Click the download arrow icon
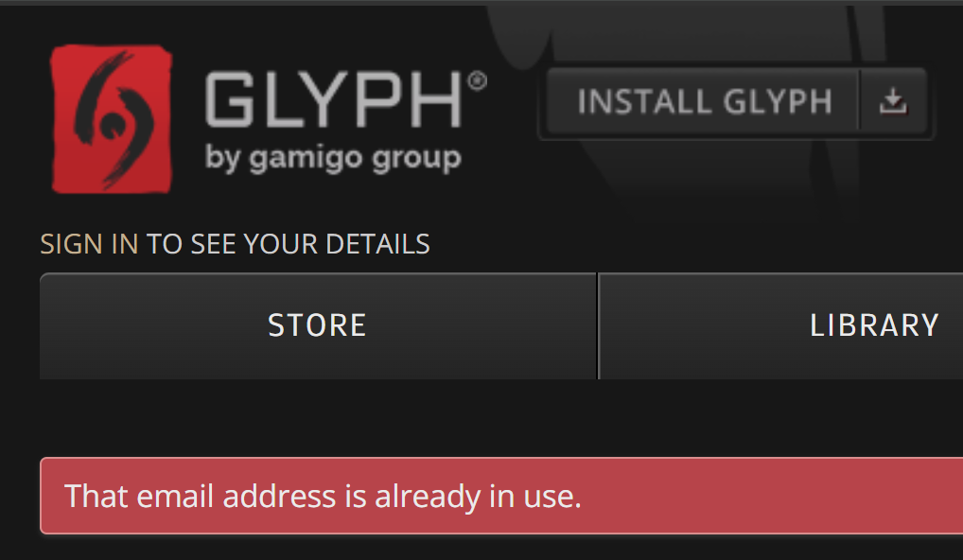This screenshot has width=963, height=560. tap(892, 100)
